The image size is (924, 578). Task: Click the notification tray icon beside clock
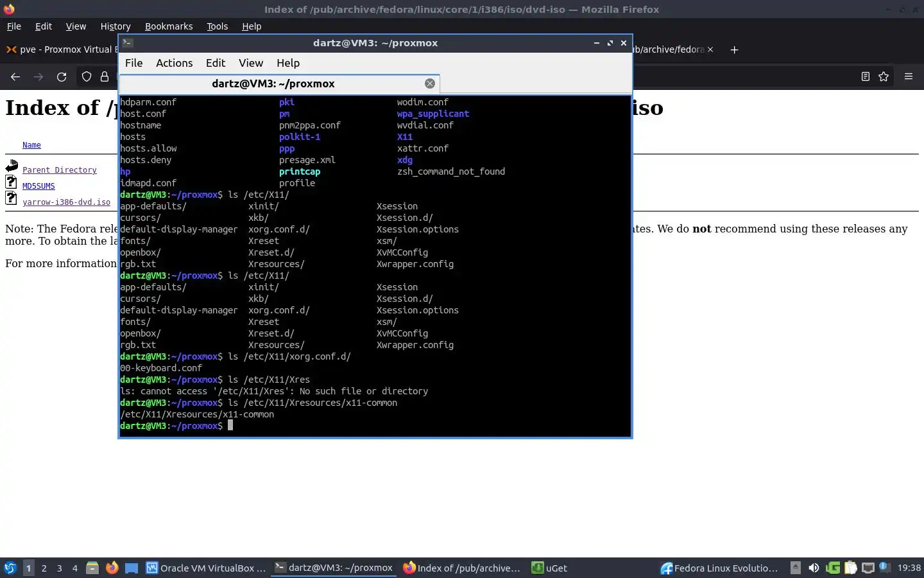884,567
